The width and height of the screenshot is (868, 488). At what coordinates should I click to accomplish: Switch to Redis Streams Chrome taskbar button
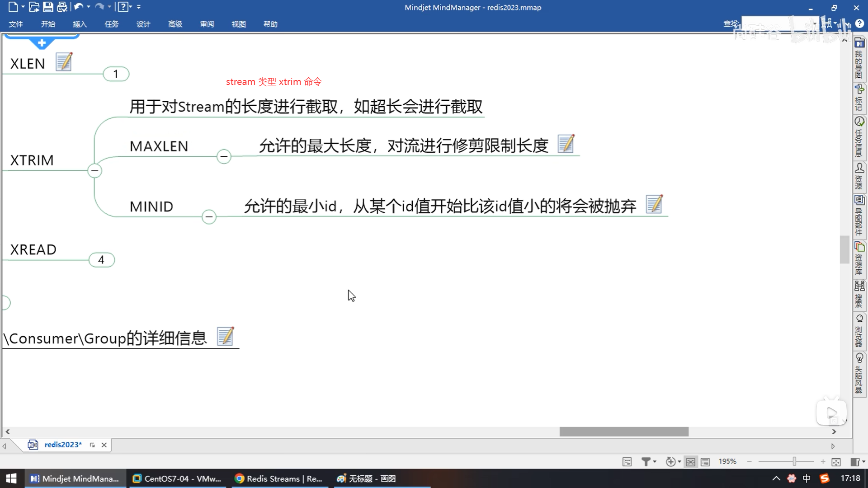(278, 479)
